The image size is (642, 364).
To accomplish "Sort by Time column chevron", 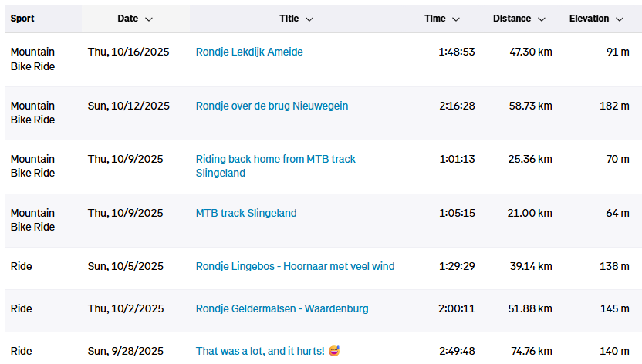I will pos(456,19).
